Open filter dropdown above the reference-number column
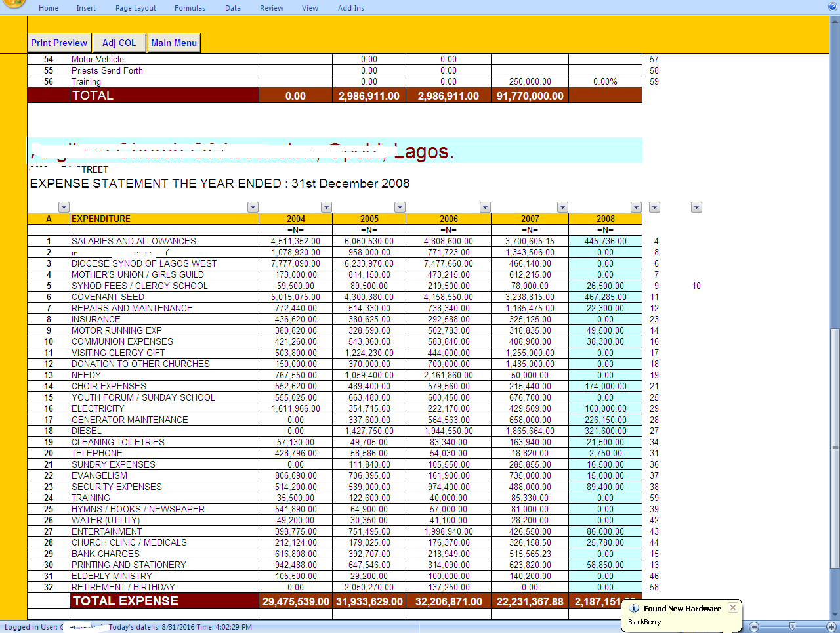840x633 pixels. click(x=654, y=207)
